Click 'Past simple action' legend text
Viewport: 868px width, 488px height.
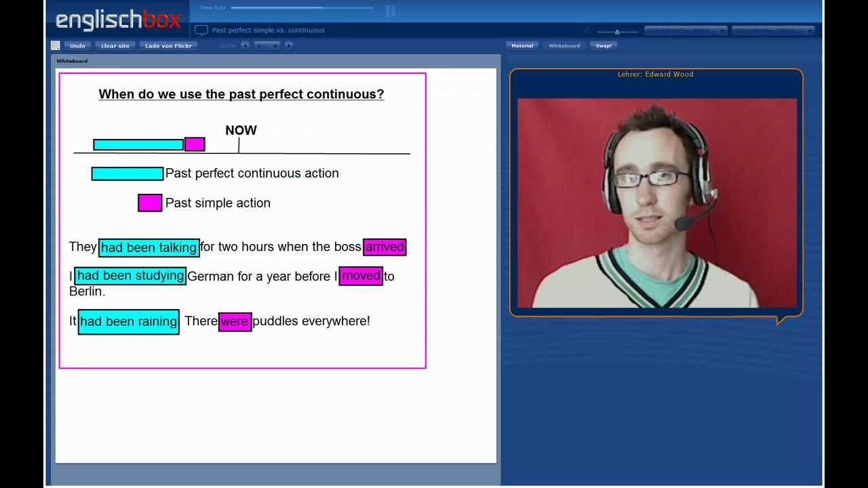[218, 203]
